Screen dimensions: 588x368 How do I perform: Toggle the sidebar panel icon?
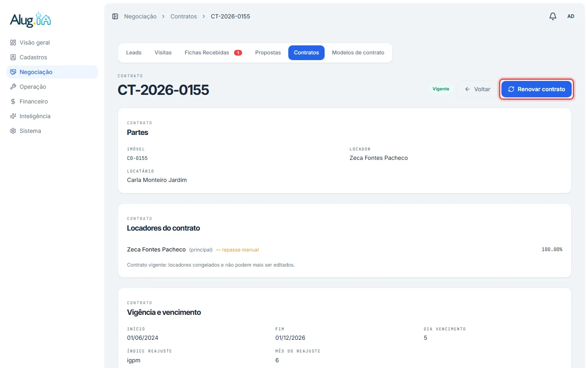pos(115,16)
